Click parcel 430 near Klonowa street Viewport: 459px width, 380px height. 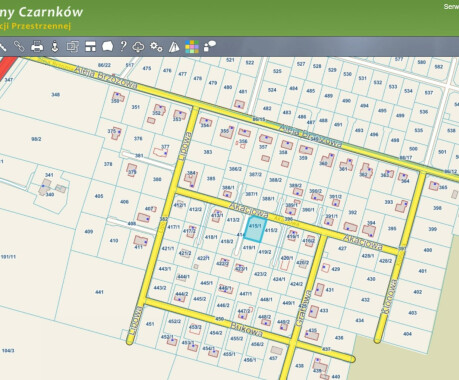(x=371, y=279)
